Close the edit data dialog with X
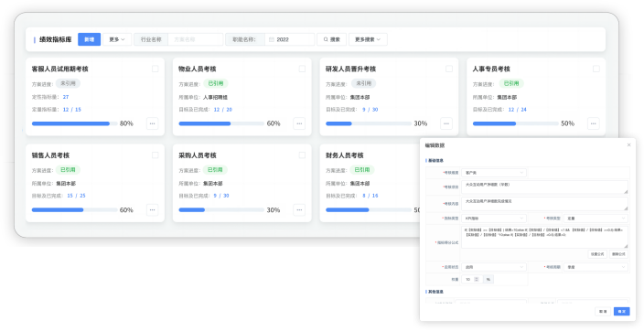 tap(628, 145)
